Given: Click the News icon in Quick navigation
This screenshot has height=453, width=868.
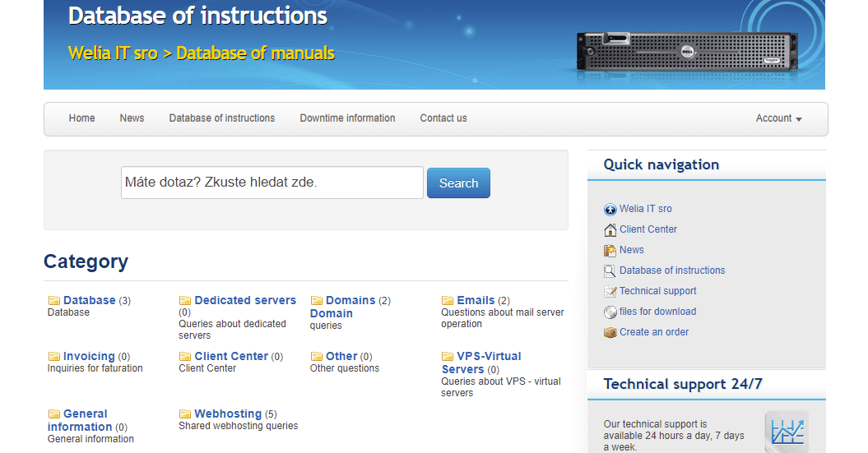Looking at the screenshot, I should click(x=610, y=250).
